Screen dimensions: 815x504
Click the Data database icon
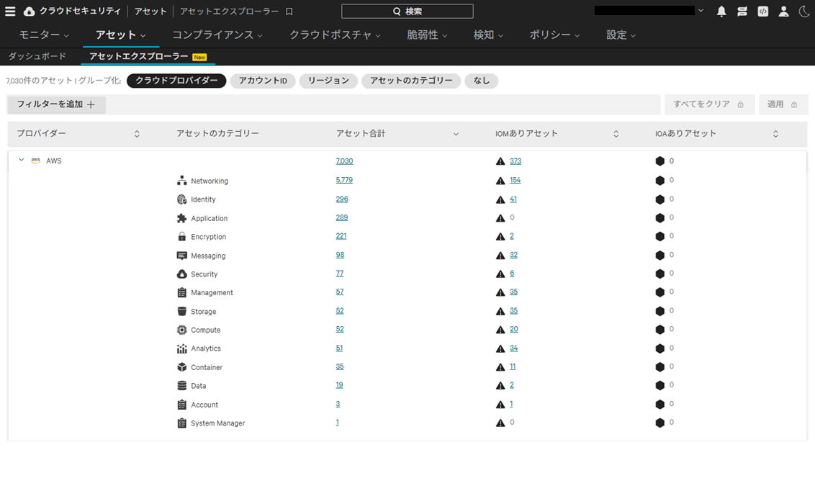pyautogui.click(x=182, y=385)
